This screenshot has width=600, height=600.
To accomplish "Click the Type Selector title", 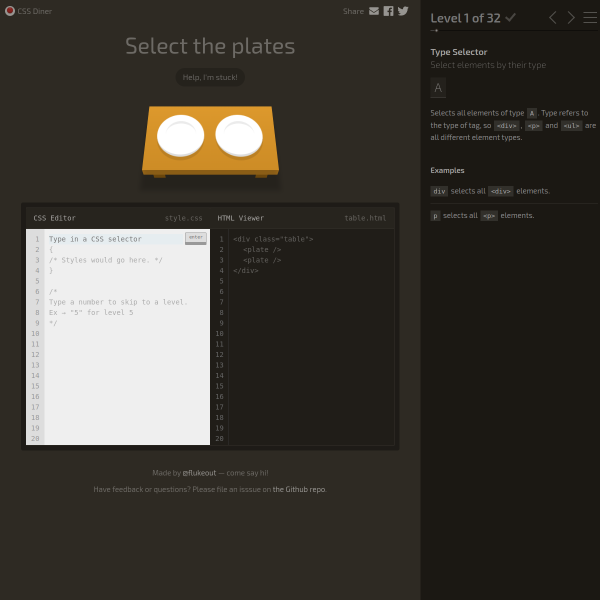I will coord(459,52).
